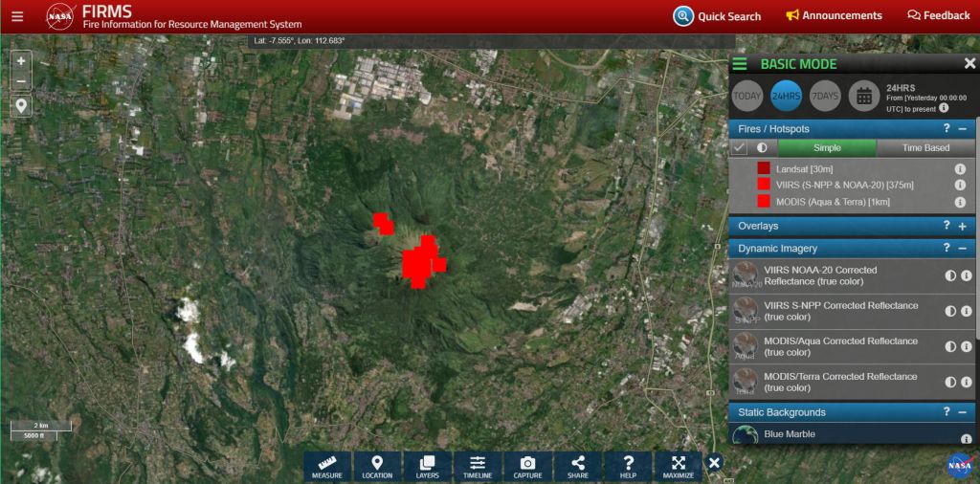Click the Share icon
980x484 pixels.
point(577,466)
